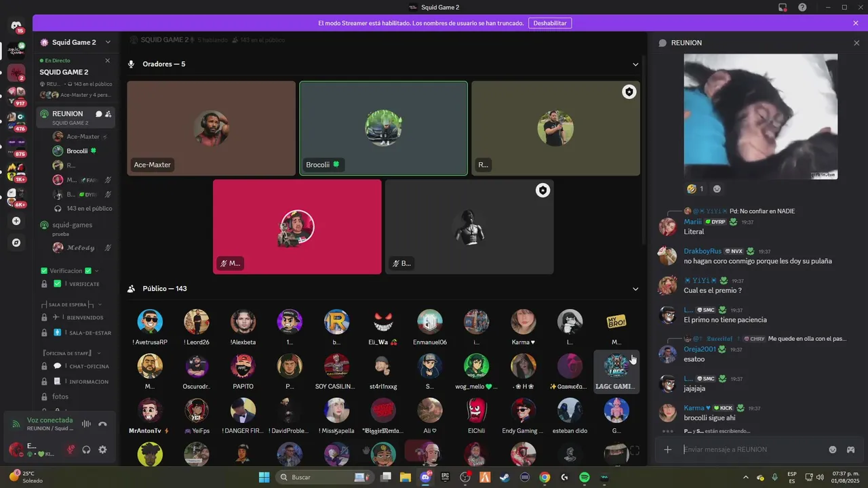
Task: Open SALA-DE-ESTAR channel
Action: [x=75, y=333]
